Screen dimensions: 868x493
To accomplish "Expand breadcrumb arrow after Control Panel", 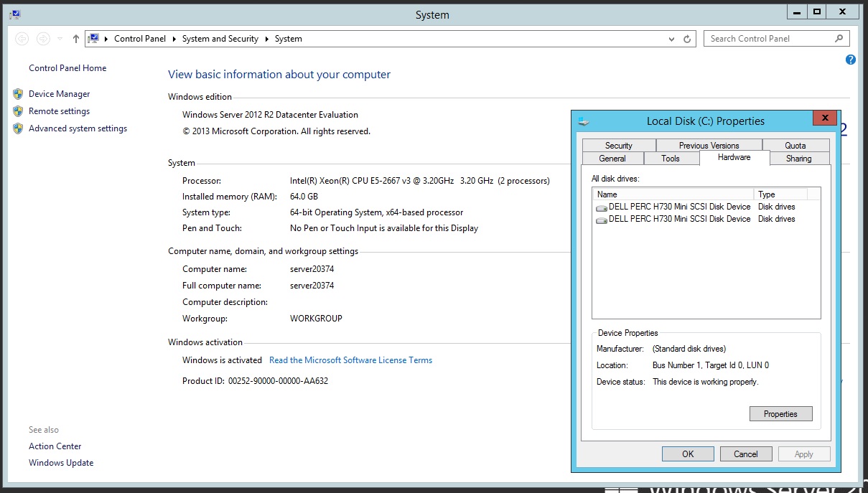I will pos(174,39).
